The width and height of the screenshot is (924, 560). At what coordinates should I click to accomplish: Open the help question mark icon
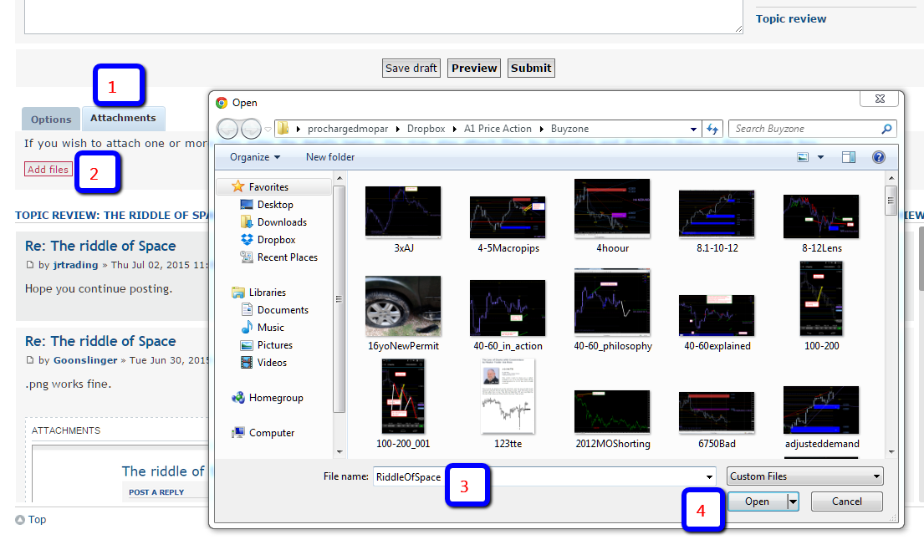coord(879,157)
